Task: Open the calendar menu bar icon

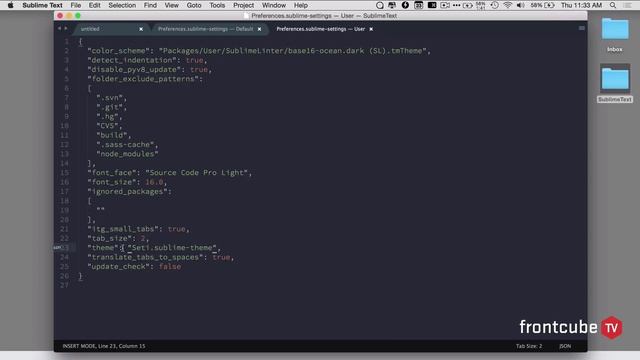Action: 418,5
